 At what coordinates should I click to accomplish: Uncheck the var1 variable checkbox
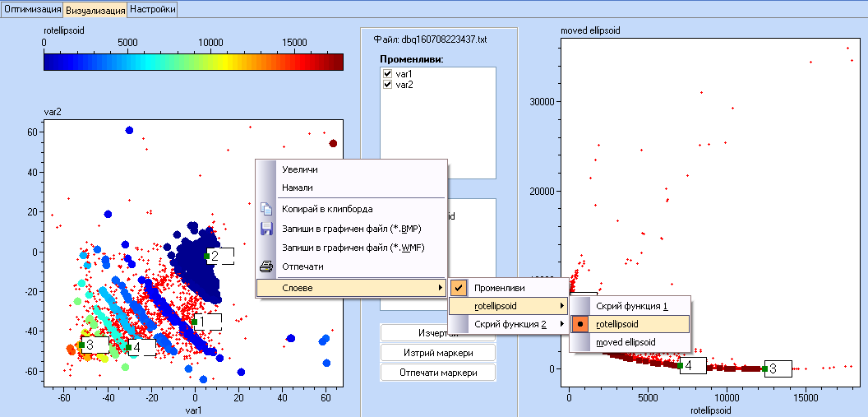pos(388,74)
